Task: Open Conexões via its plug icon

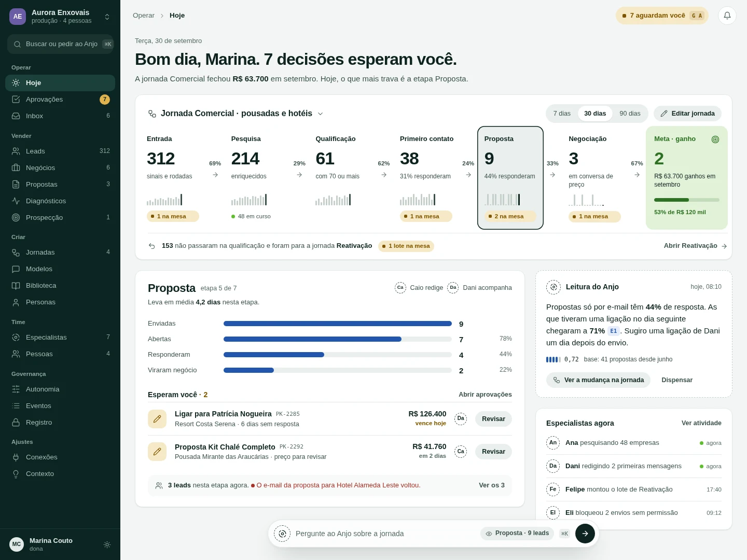Action: (16, 457)
